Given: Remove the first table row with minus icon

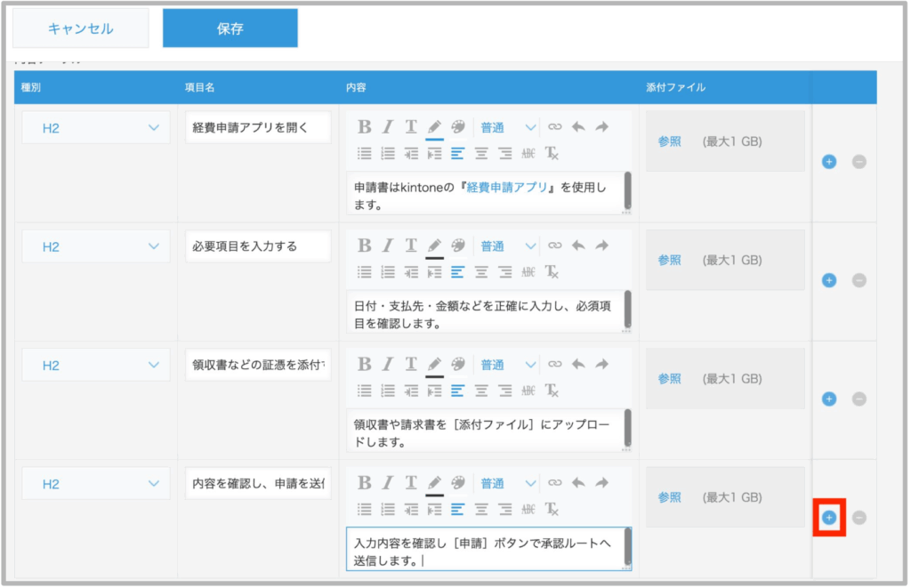Looking at the screenshot, I should pos(859,162).
